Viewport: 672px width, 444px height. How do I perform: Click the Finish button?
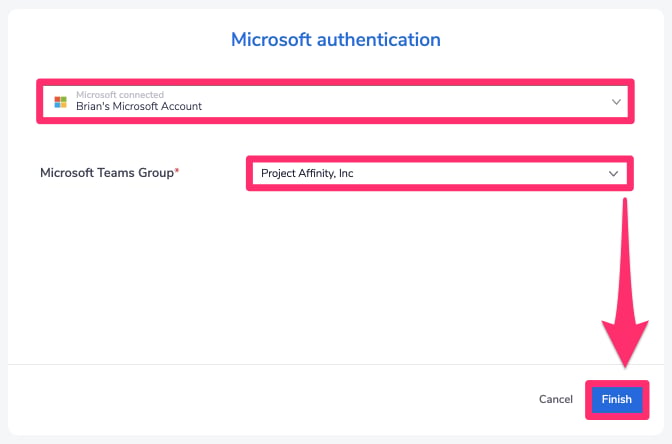click(616, 399)
